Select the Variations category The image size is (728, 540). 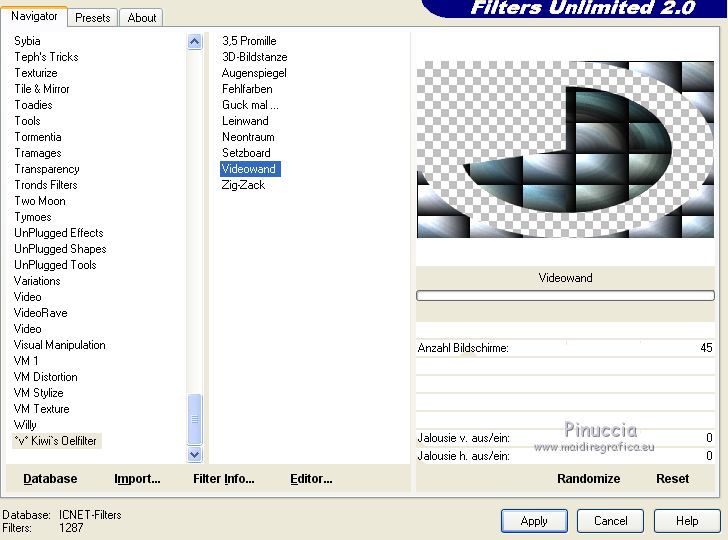pos(37,281)
